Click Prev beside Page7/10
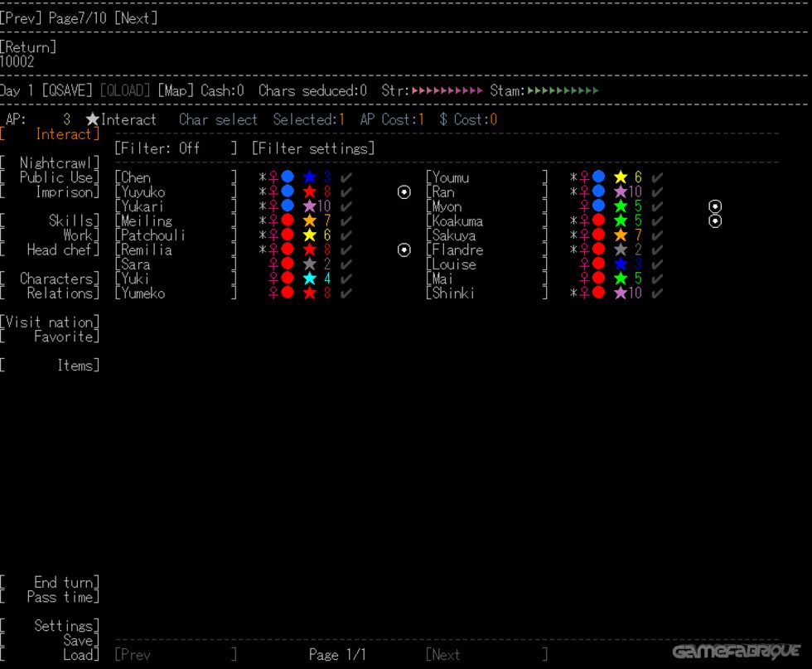Screen dimensions: 812x669 pyautogui.click(x=21, y=18)
